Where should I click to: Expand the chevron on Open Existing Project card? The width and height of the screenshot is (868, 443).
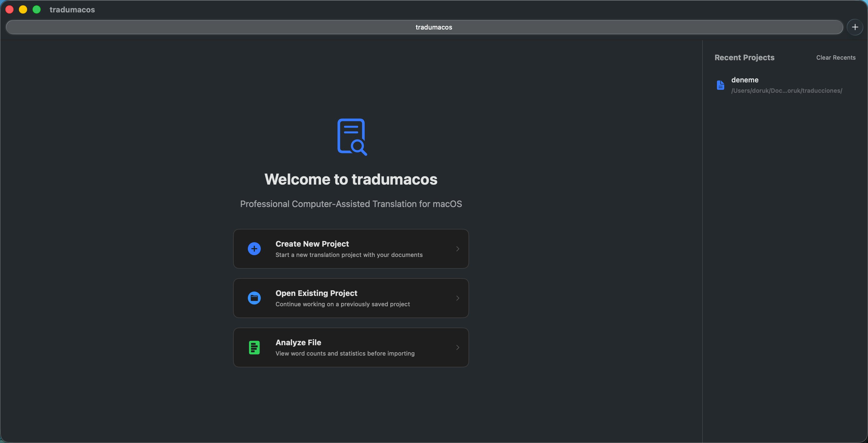click(458, 298)
